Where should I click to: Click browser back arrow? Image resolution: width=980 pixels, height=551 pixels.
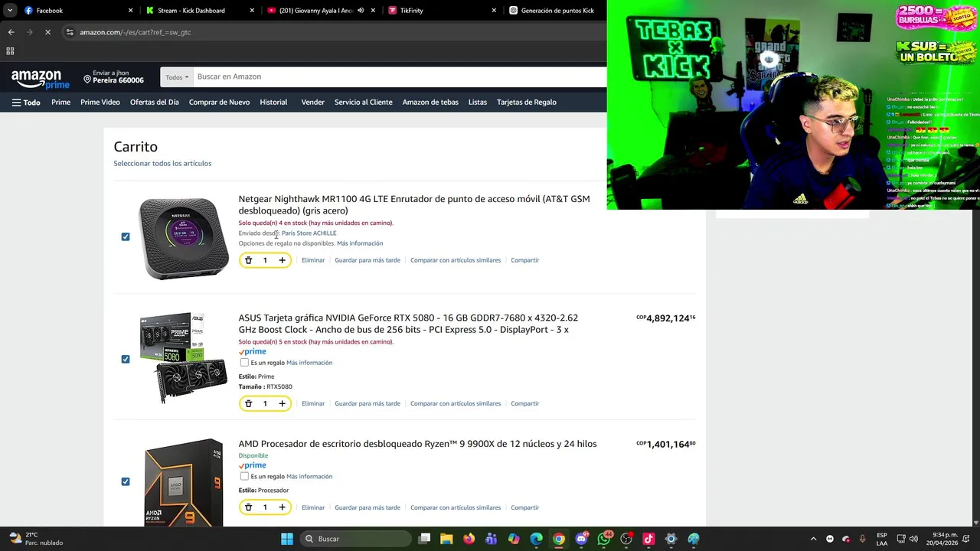11,32
